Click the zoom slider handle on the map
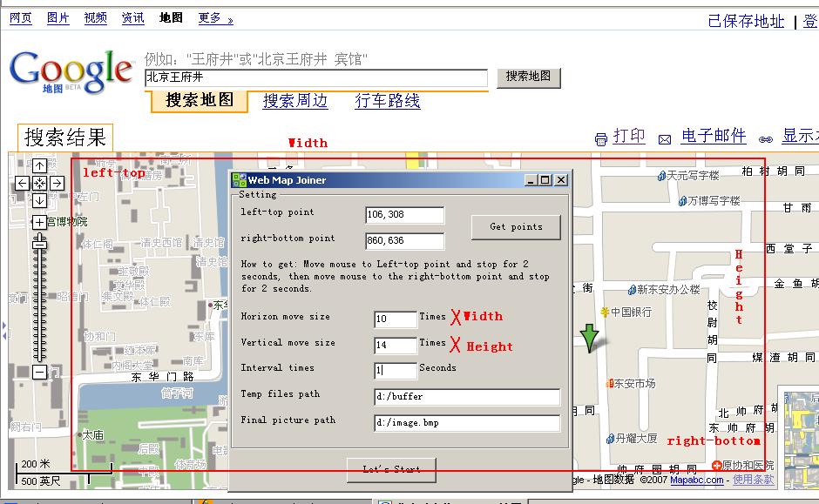 [x=40, y=243]
